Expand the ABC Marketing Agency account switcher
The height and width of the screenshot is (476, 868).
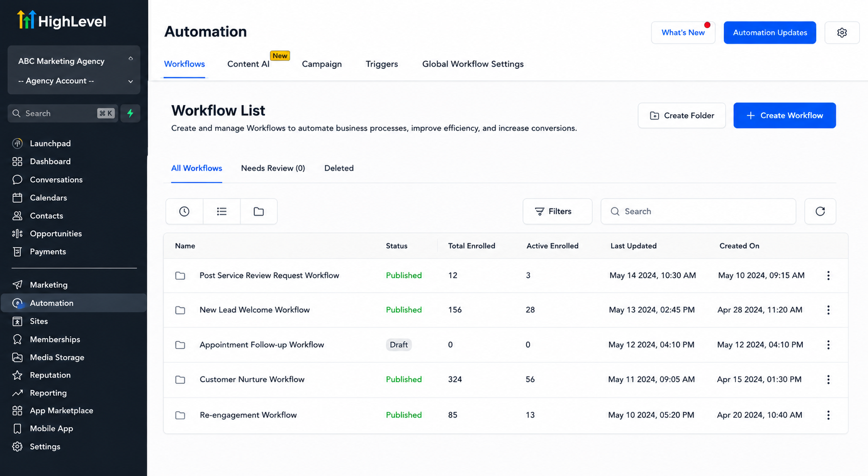(x=74, y=60)
